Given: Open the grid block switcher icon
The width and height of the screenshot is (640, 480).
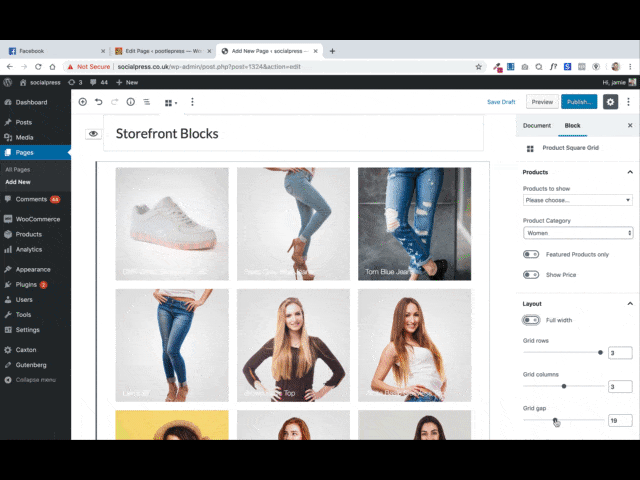Looking at the screenshot, I should tap(171, 103).
